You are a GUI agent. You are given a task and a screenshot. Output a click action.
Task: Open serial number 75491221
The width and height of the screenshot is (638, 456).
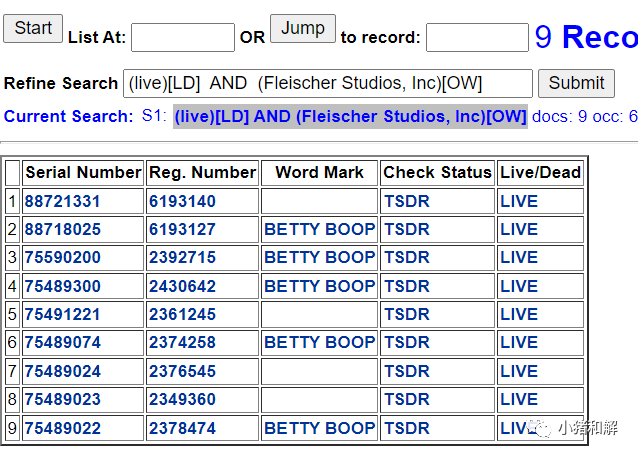click(x=62, y=314)
